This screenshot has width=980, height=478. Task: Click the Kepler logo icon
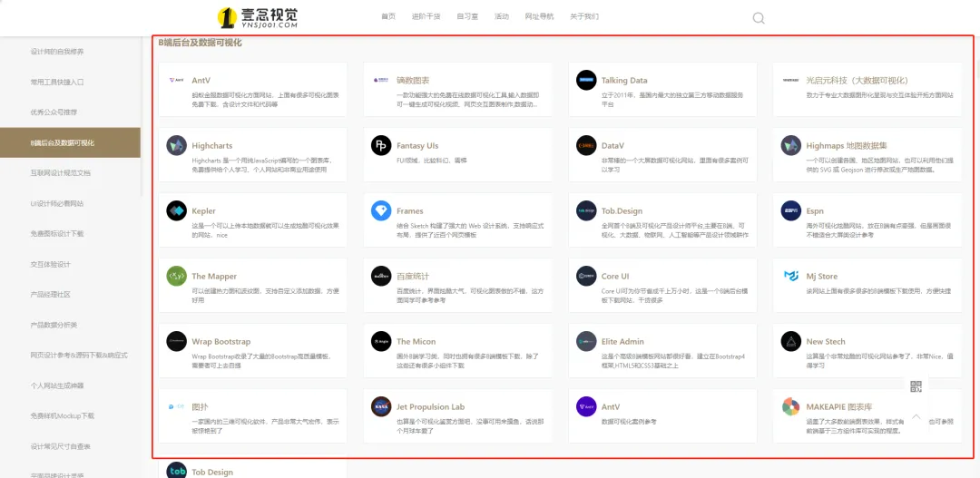[x=176, y=210]
